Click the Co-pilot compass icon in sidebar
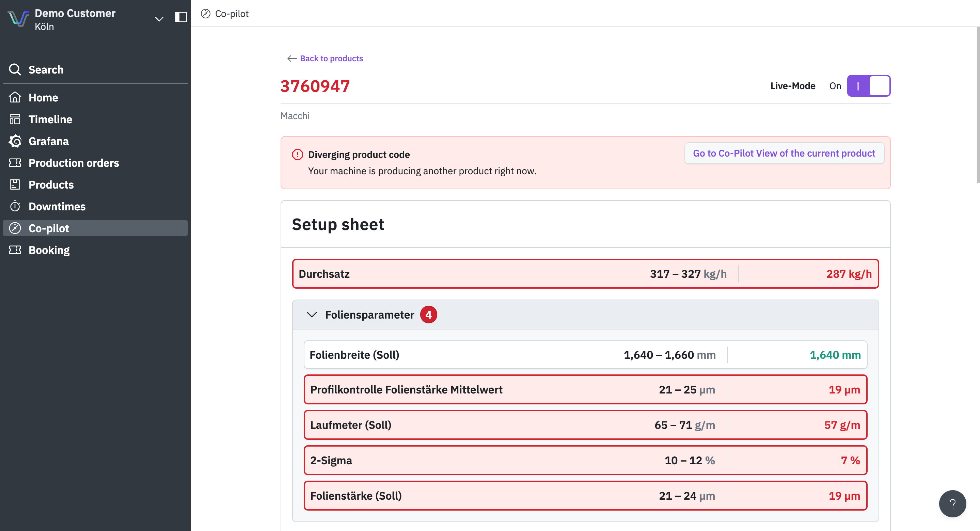Screen dimensions: 980x531 tap(15, 228)
